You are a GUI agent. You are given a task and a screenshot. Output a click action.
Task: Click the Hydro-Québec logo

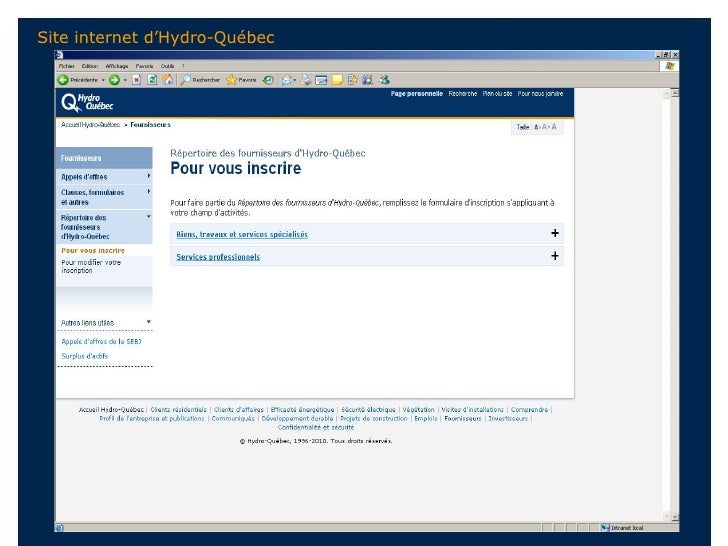87,102
